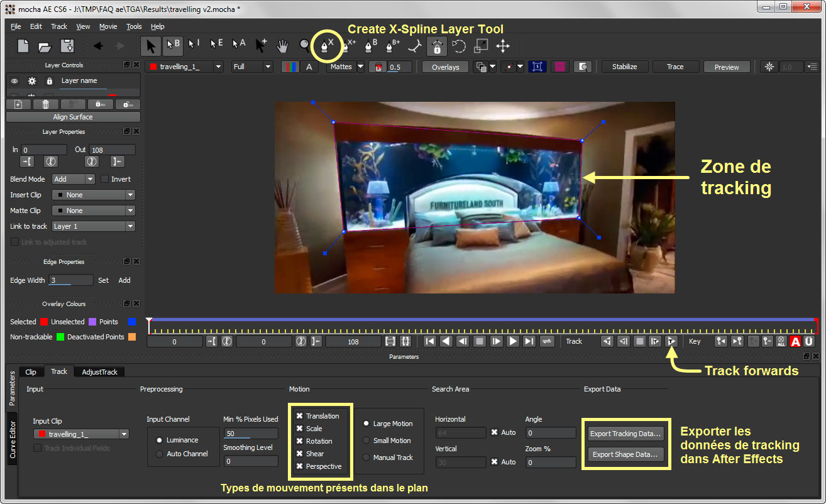Open the Movie menu
826x504 pixels.
(108, 26)
